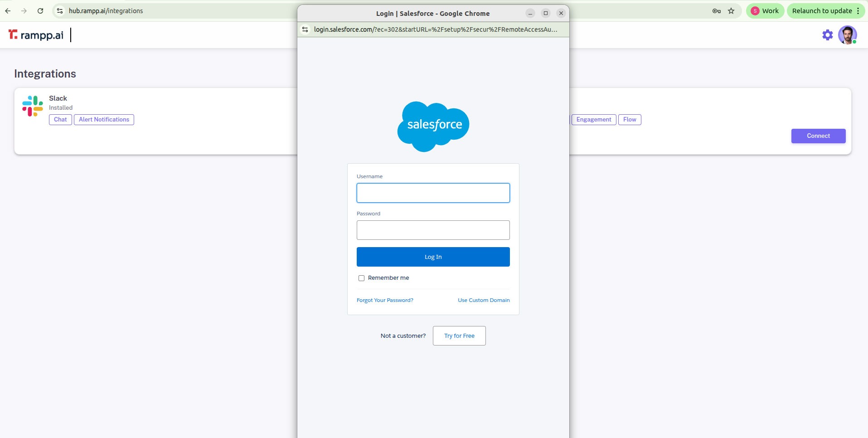This screenshot has width=868, height=438.
Task: Open the user profile avatar
Action: 847,35
